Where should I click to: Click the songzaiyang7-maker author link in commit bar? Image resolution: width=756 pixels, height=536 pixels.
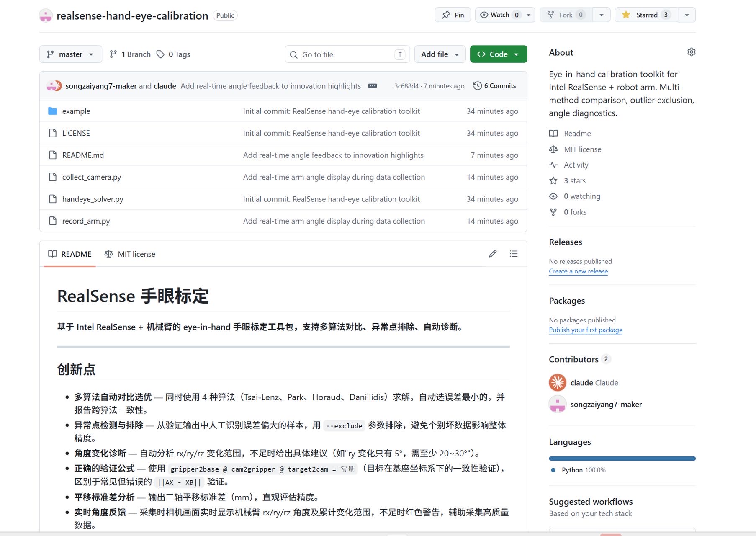101,86
